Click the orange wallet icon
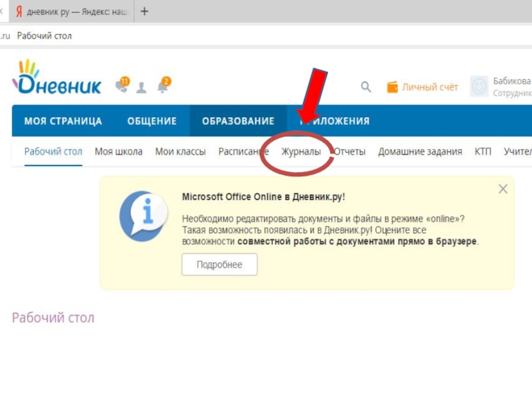The height and width of the screenshot is (399, 532). pyautogui.click(x=392, y=87)
